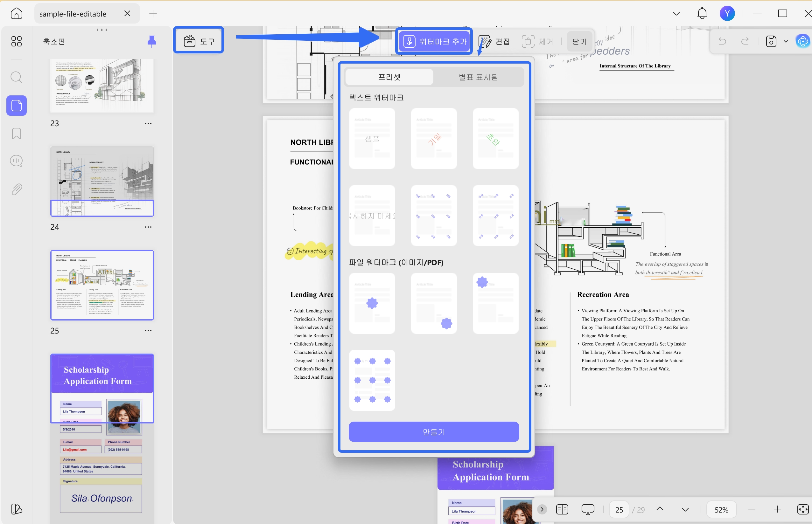This screenshot has width=812, height=524.
Task: Start presentation slideshow mode icon
Action: (588, 509)
